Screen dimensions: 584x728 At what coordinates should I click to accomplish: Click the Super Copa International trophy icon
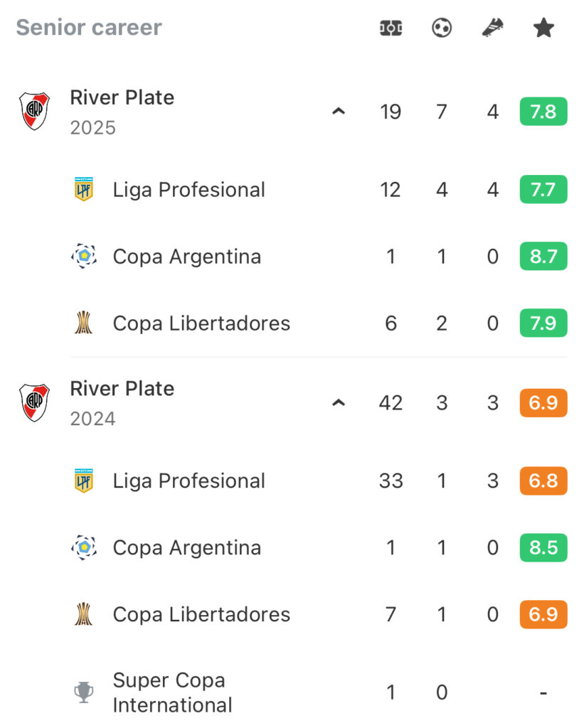tap(84, 692)
